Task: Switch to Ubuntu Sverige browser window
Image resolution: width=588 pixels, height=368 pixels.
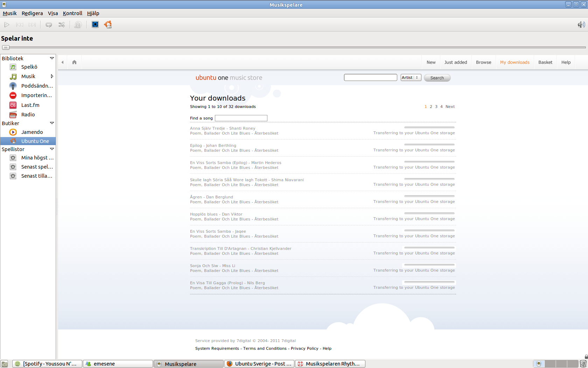Action: (x=259, y=364)
